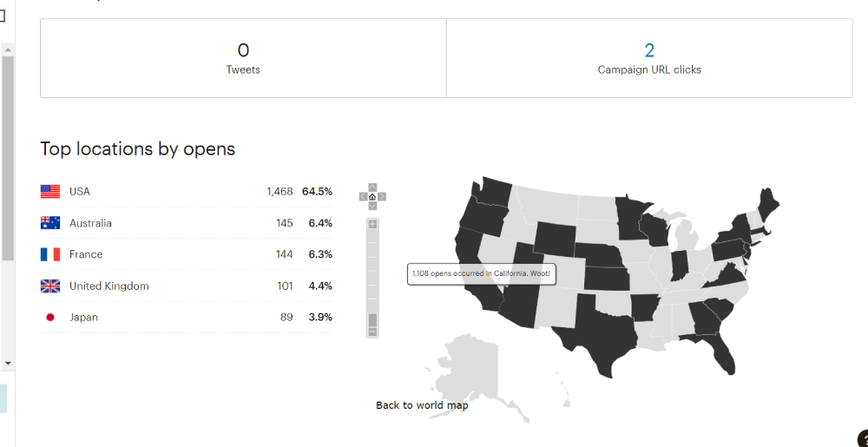This screenshot has height=447, width=868.
Task: Click Back to world map link
Action: coord(422,405)
